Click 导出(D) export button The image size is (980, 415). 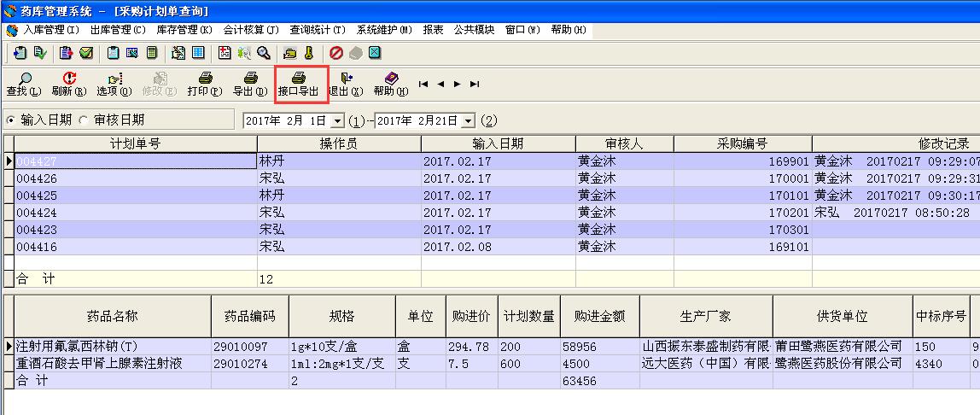click(x=250, y=85)
